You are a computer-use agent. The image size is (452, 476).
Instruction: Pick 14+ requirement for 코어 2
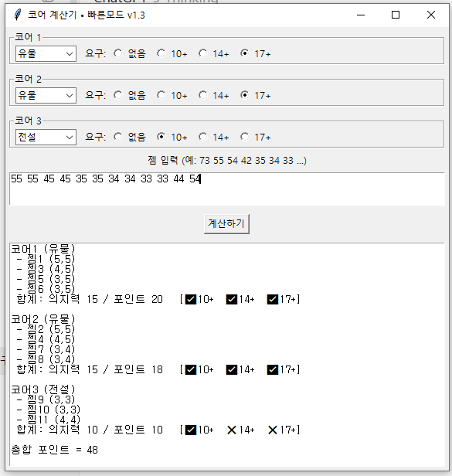[x=214, y=95]
